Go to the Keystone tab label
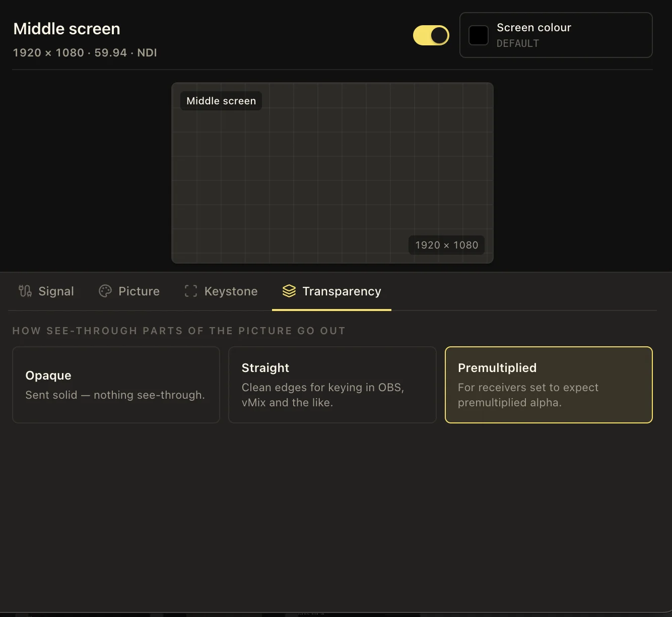This screenshot has height=617, width=672. click(x=231, y=291)
